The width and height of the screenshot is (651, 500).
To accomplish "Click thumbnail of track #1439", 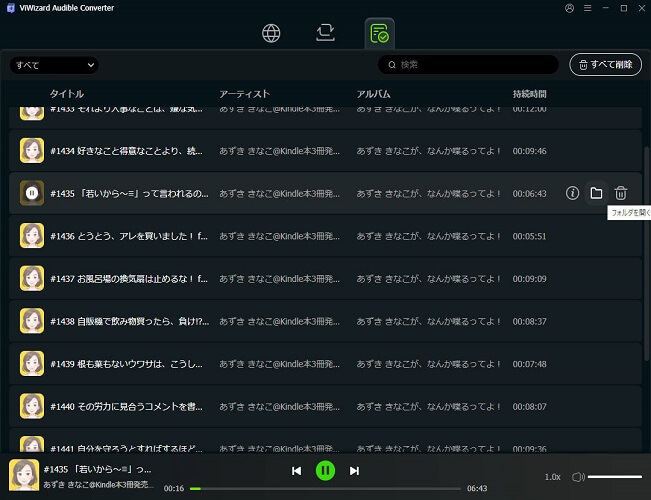I will pos(32,363).
